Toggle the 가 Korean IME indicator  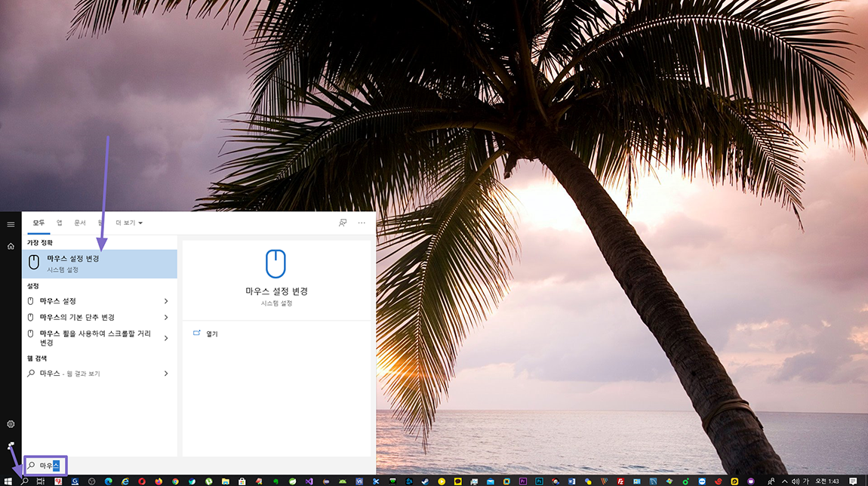(x=805, y=481)
